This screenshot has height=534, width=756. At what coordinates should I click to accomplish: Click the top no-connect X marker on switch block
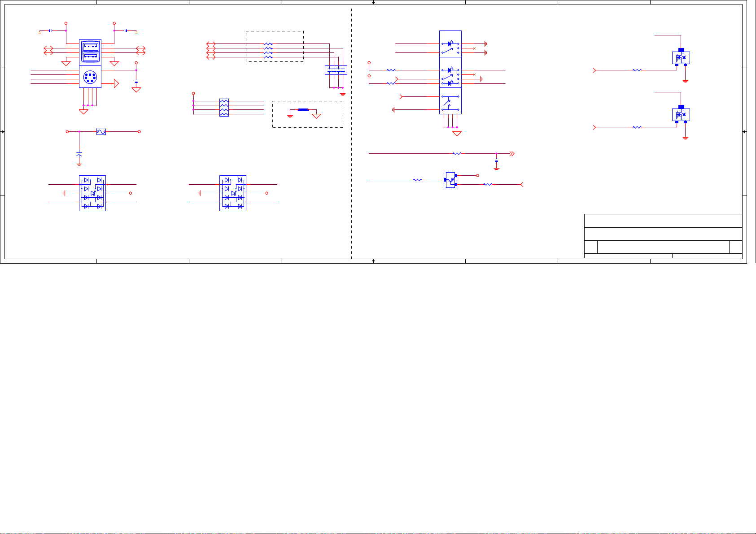click(x=475, y=48)
